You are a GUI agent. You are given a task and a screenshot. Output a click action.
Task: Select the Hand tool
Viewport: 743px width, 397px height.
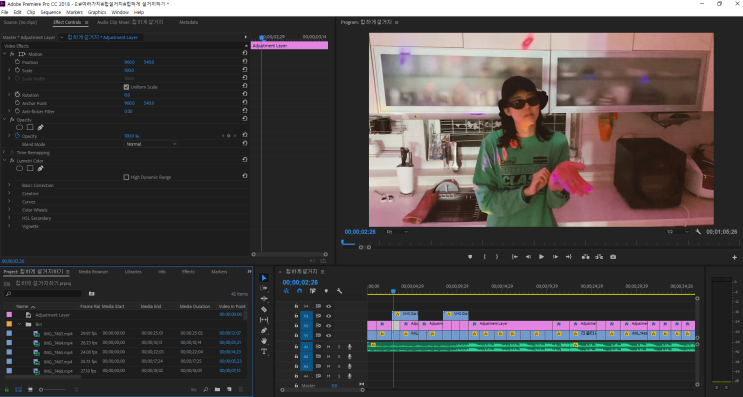(264, 341)
